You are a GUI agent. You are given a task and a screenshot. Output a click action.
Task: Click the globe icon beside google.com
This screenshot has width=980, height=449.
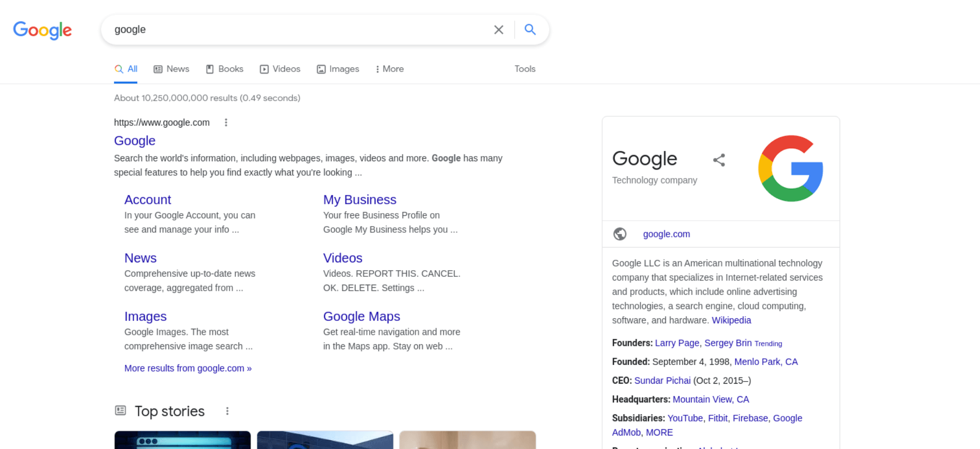tap(620, 234)
